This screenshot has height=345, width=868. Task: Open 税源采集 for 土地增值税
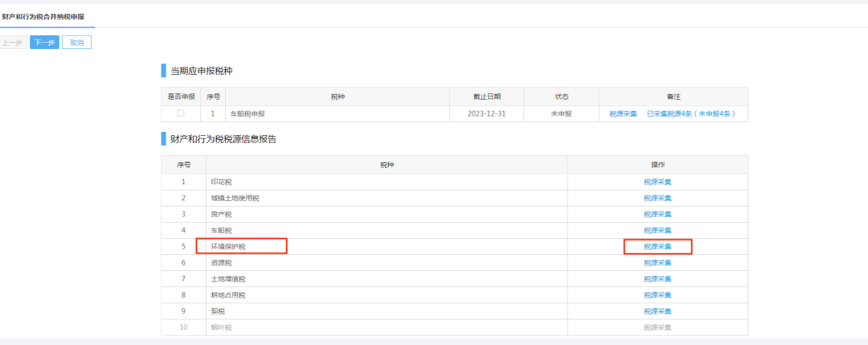pos(657,279)
